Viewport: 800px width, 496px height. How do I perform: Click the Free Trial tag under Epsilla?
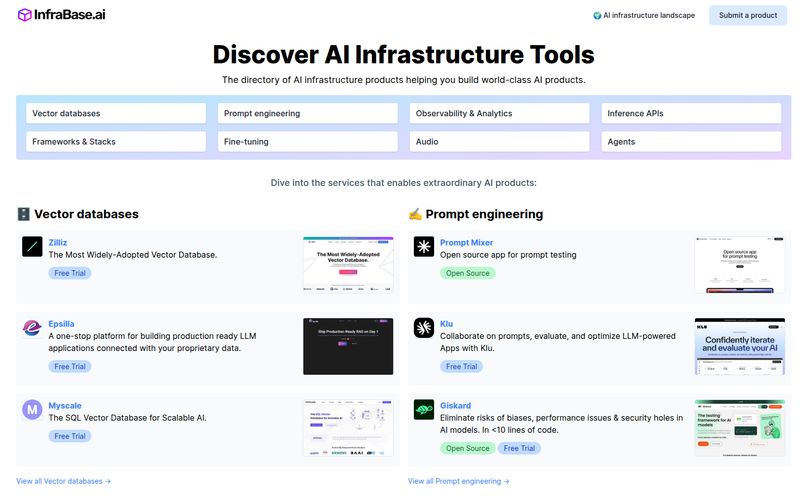click(x=70, y=366)
